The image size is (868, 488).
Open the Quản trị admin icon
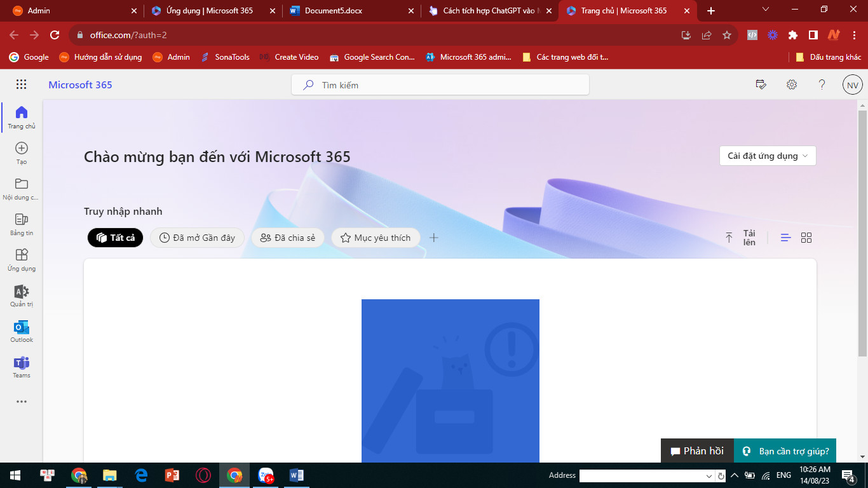[x=21, y=295]
